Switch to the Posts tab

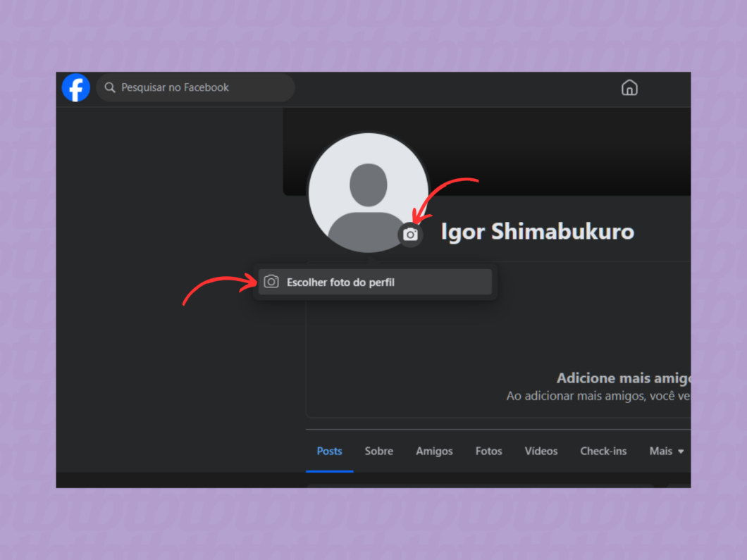329,451
